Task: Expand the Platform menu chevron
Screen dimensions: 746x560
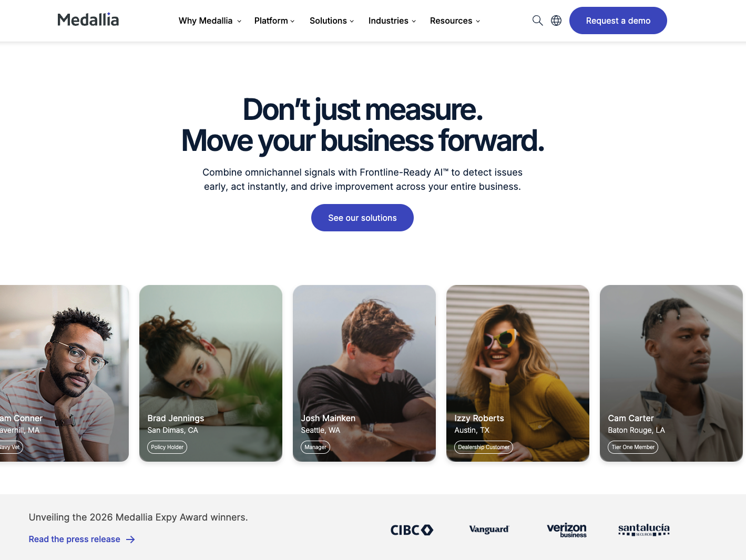Action: [x=292, y=21]
